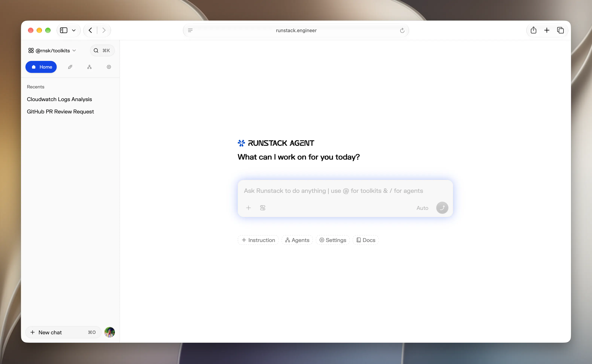Go back with the browser back arrow
The height and width of the screenshot is (364, 592).
coord(90,30)
